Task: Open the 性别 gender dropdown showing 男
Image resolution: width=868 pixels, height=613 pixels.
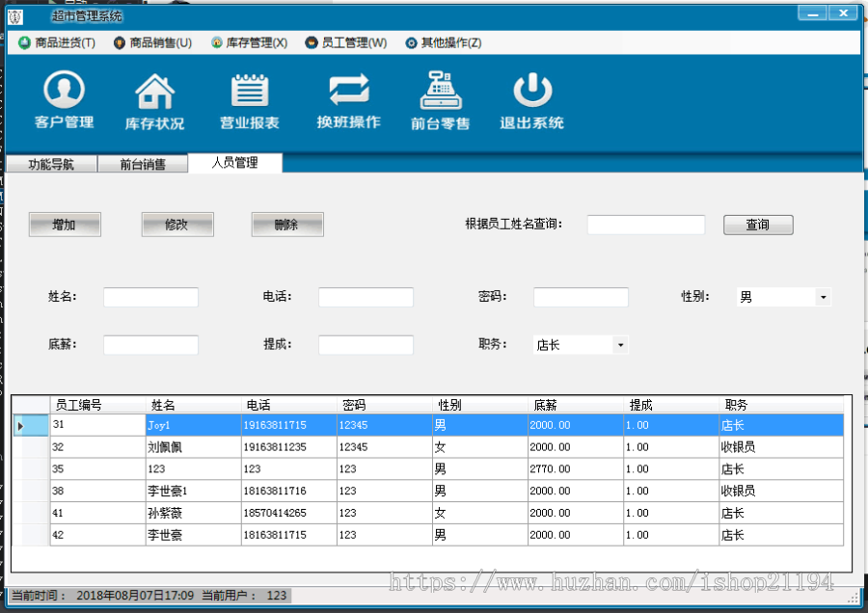Action: 774,297
